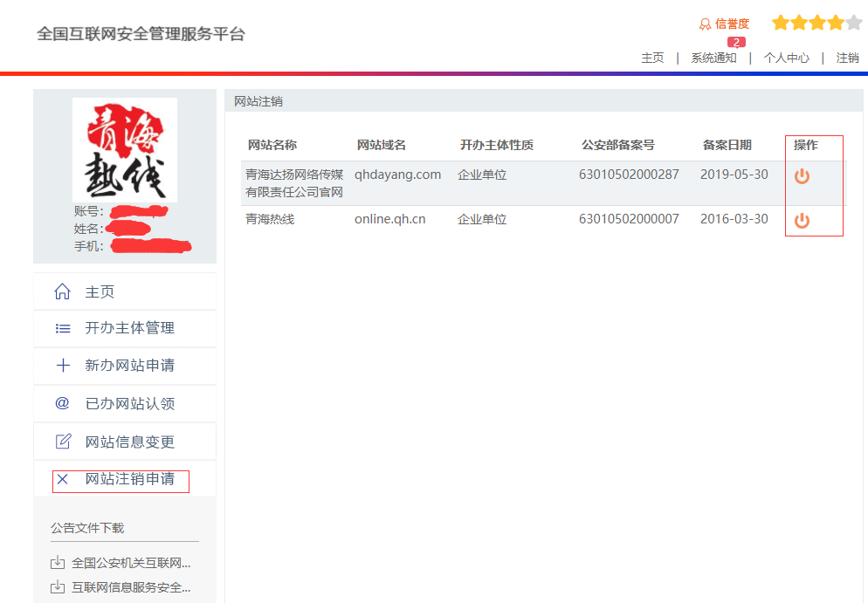868x603 pixels.
Task: Click 注销 link in top navigation
Action: click(x=847, y=58)
